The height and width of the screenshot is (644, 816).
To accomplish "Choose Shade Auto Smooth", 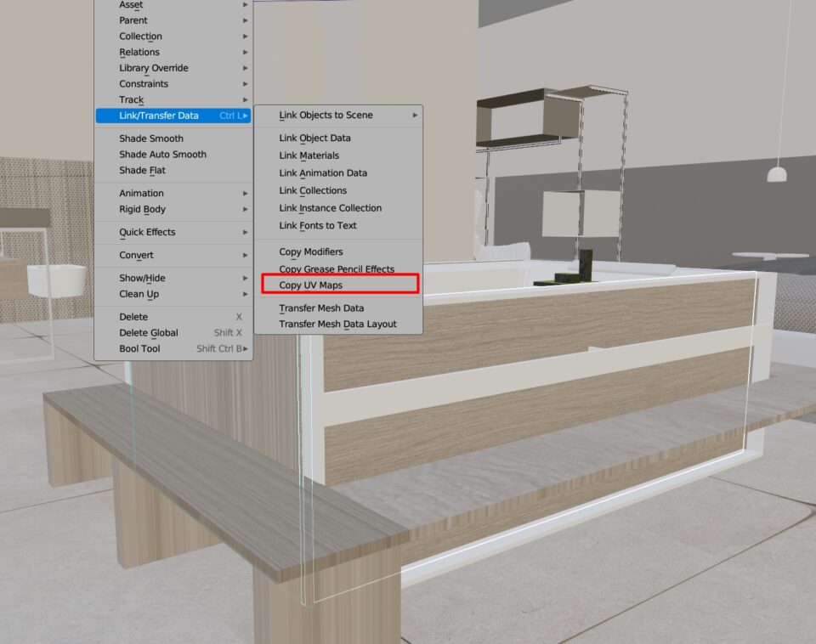I will (x=162, y=155).
